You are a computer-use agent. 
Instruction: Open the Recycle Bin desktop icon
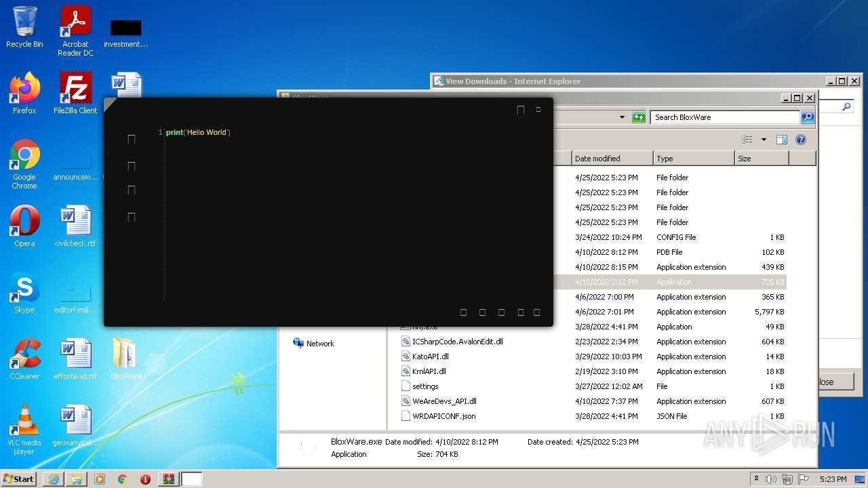[x=24, y=27]
